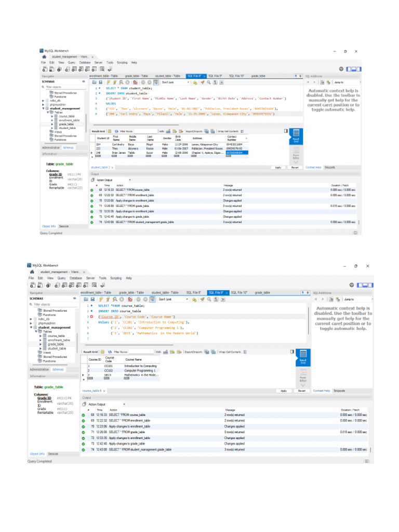
Task: Open the Don't Limit dropdown in upper window
Action: point(175,83)
